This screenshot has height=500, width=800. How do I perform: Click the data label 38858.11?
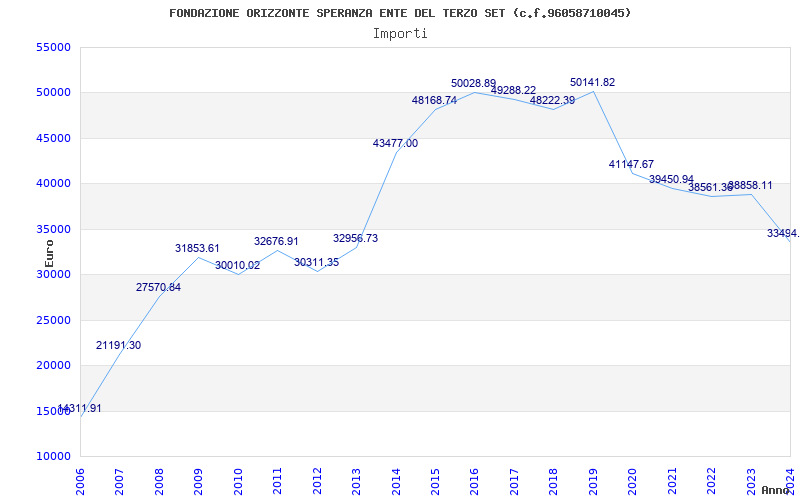pyautogui.click(x=750, y=185)
